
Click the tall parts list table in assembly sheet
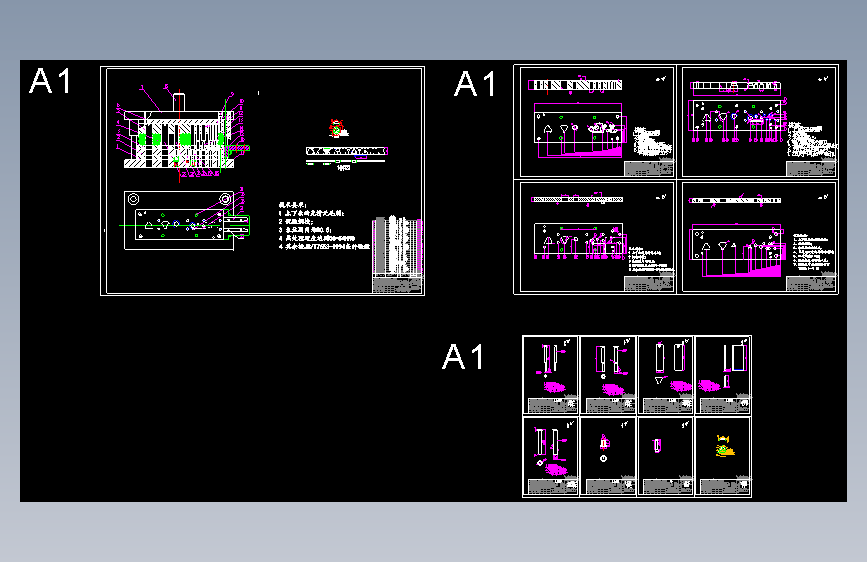tap(398, 246)
